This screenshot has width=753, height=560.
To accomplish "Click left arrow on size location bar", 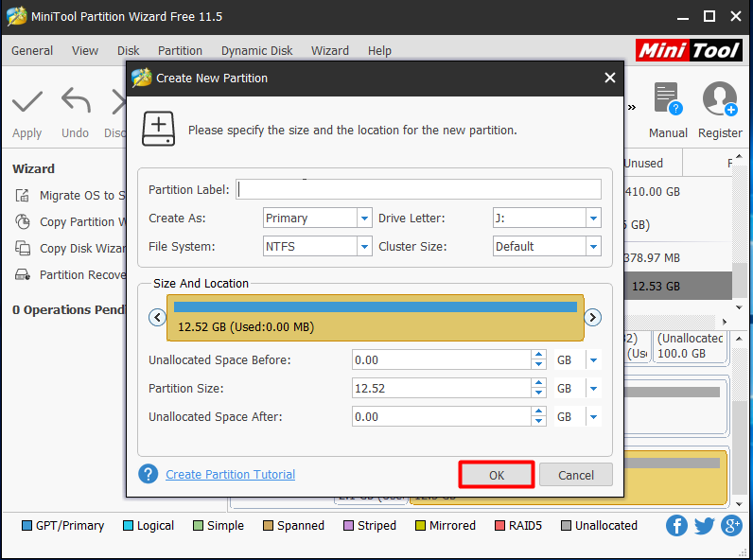I will pos(158,318).
